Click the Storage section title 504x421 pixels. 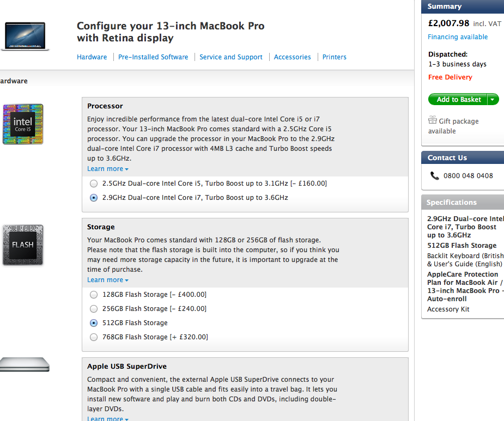click(x=101, y=227)
